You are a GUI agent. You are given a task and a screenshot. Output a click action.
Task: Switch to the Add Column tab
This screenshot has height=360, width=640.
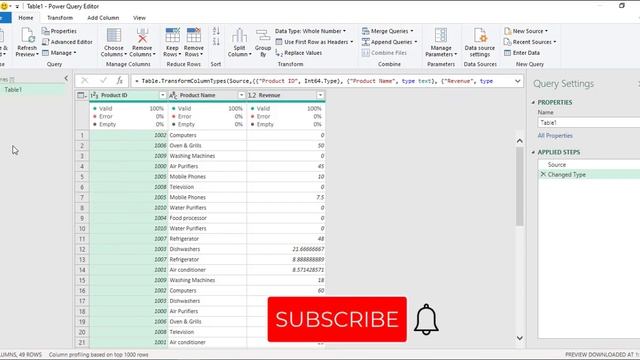103,18
